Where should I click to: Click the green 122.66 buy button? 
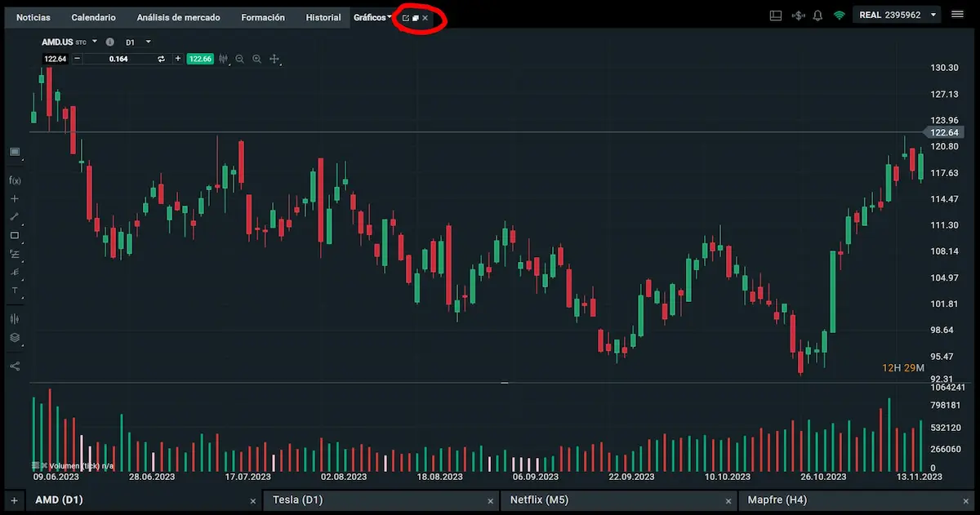[200, 59]
